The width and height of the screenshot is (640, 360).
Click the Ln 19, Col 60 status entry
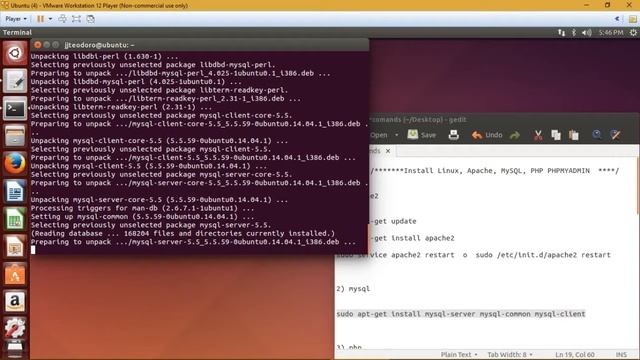[x=575, y=355]
